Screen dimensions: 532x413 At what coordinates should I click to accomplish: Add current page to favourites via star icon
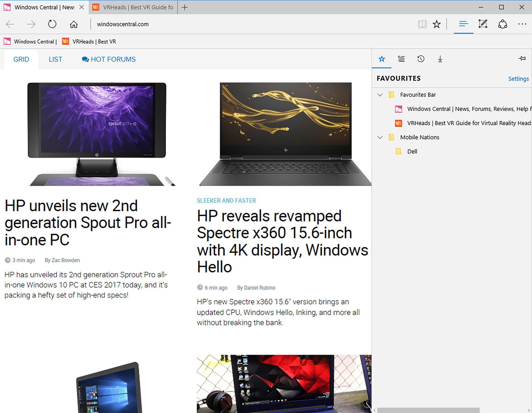pos(437,24)
